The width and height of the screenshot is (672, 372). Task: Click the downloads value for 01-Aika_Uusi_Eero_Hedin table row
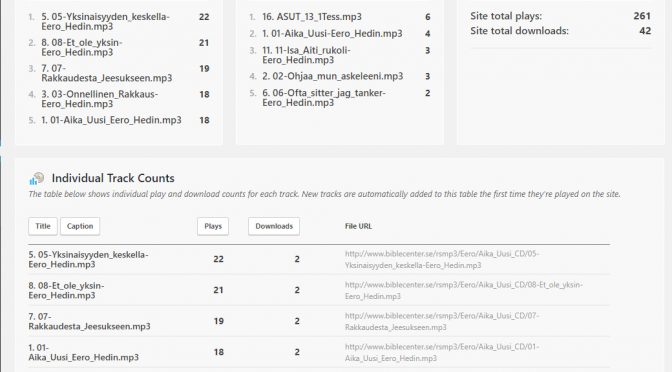pyautogui.click(x=297, y=352)
